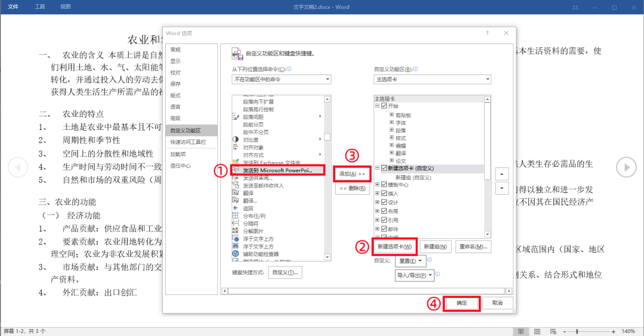Expand the 字体 group node
This screenshot has height=336, width=644.
coord(391,122)
